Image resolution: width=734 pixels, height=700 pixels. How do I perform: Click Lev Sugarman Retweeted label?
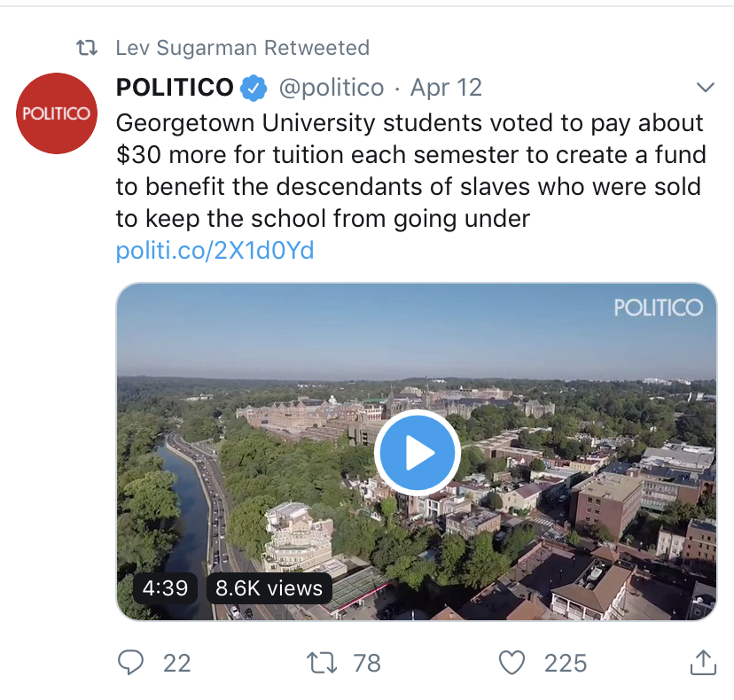(243, 48)
